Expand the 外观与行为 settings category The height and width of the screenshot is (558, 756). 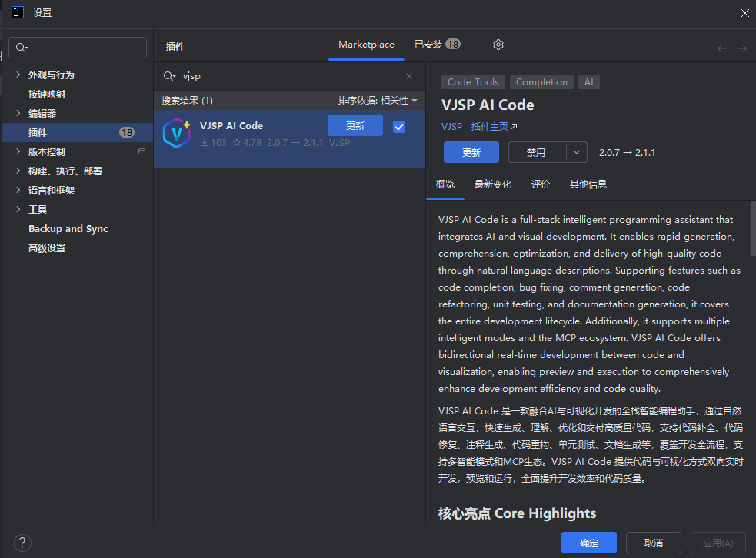click(x=18, y=75)
